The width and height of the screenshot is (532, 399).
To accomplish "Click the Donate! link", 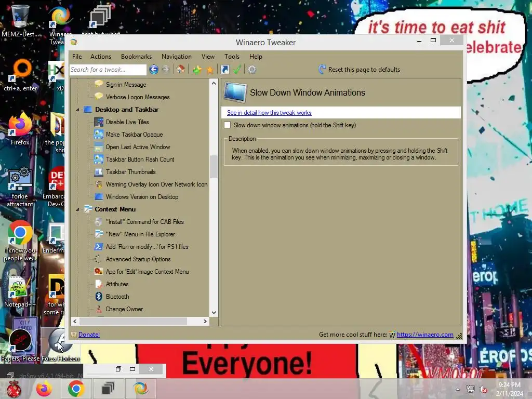I will tap(89, 335).
